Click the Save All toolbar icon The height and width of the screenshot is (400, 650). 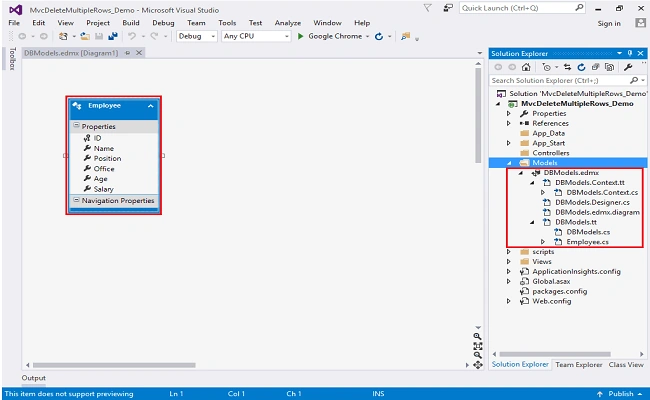[x=113, y=36]
